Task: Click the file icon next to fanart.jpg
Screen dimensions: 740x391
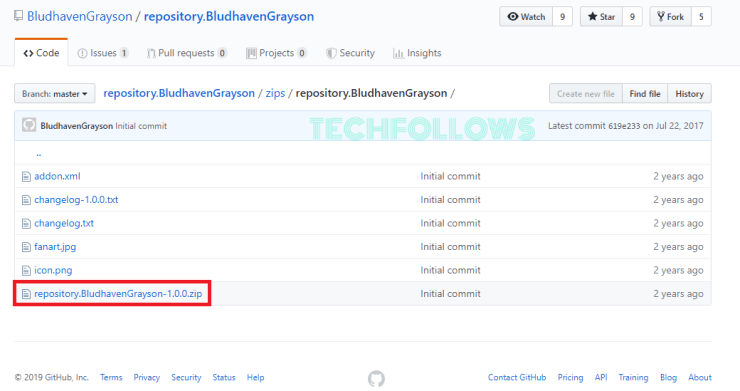Action: point(26,247)
